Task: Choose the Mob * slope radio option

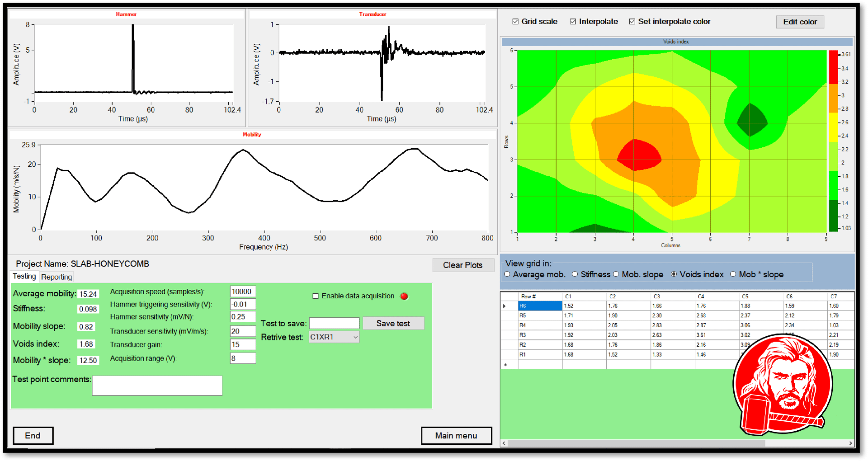Action: click(733, 274)
